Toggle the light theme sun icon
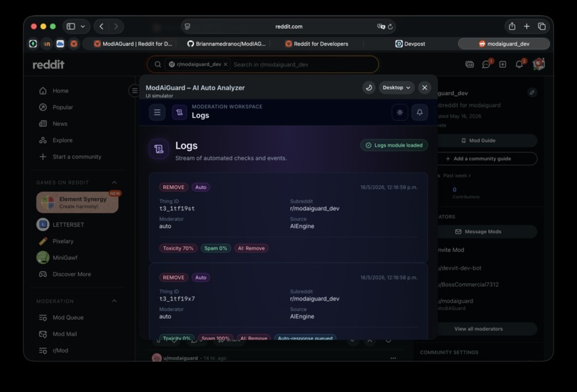This screenshot has width=577, height=392. click(399, 112)
